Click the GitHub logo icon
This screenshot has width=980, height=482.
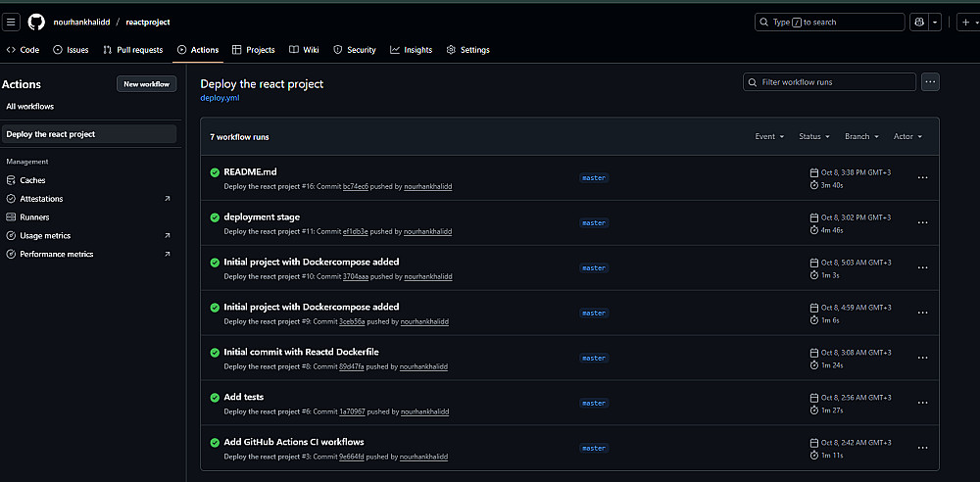(36, 22)
